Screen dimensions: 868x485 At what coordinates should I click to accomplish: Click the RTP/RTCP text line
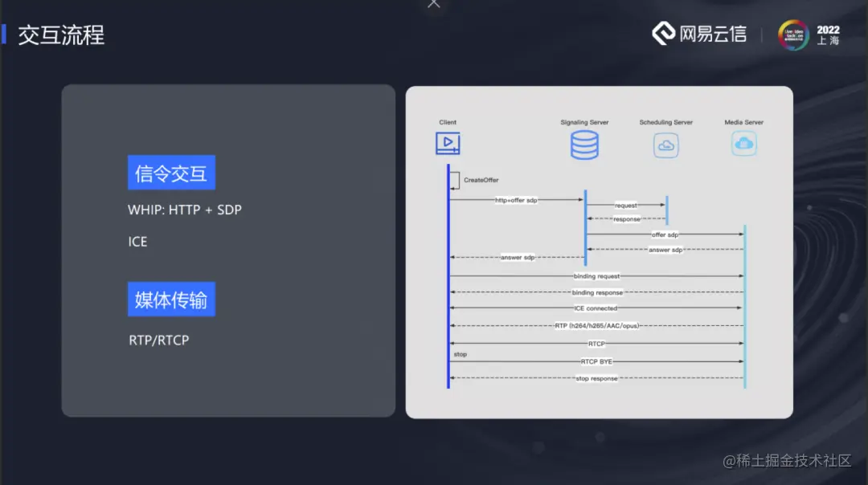point(159,340)
